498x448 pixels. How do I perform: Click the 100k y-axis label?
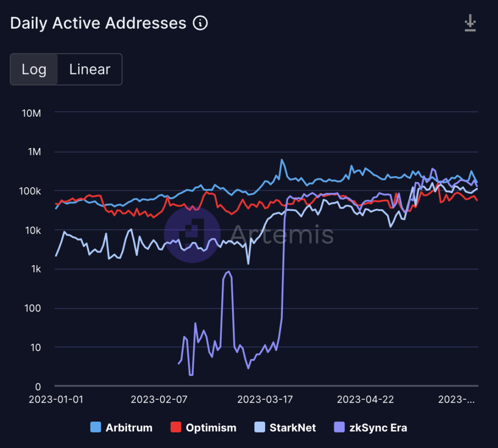click(x=30, y=191)
